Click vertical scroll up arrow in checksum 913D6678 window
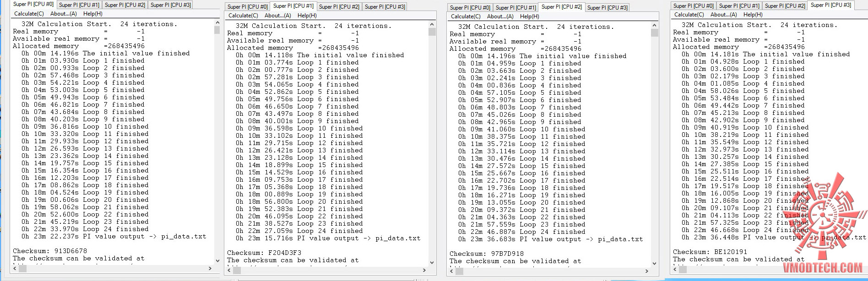 [x=217, y=23]
